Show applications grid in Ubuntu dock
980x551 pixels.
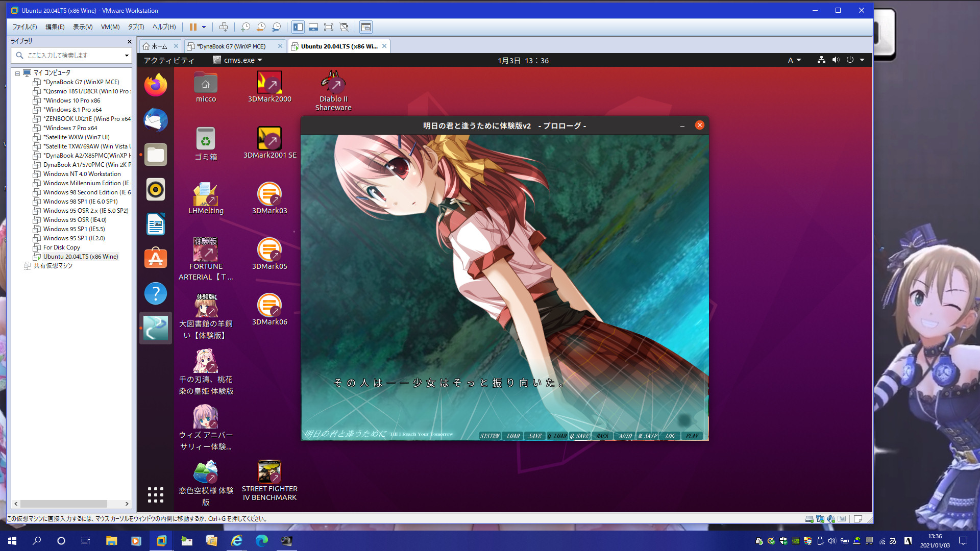(156, 494)
